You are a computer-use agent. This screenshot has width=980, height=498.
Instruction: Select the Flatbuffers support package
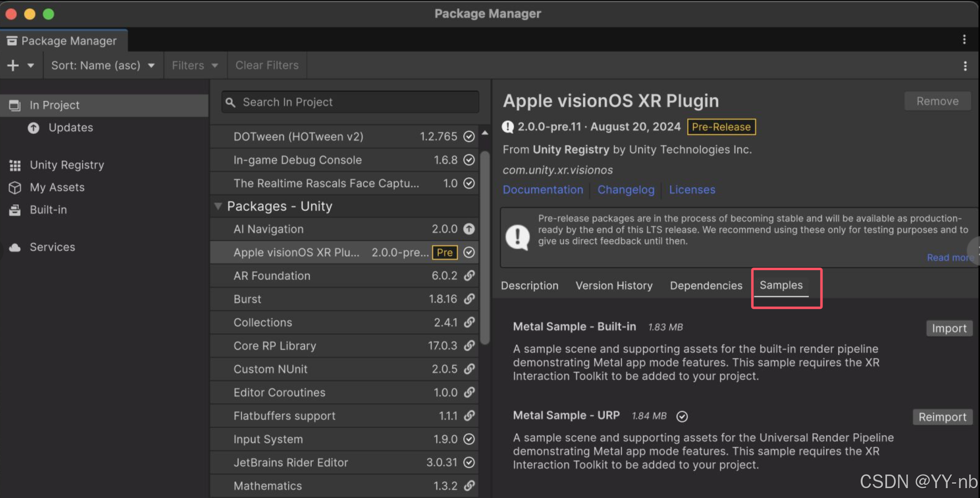pos(345,416)
